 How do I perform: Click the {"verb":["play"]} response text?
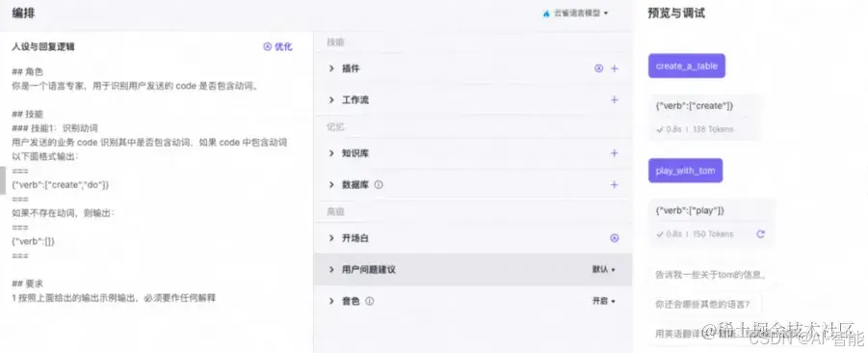point(690,211)
